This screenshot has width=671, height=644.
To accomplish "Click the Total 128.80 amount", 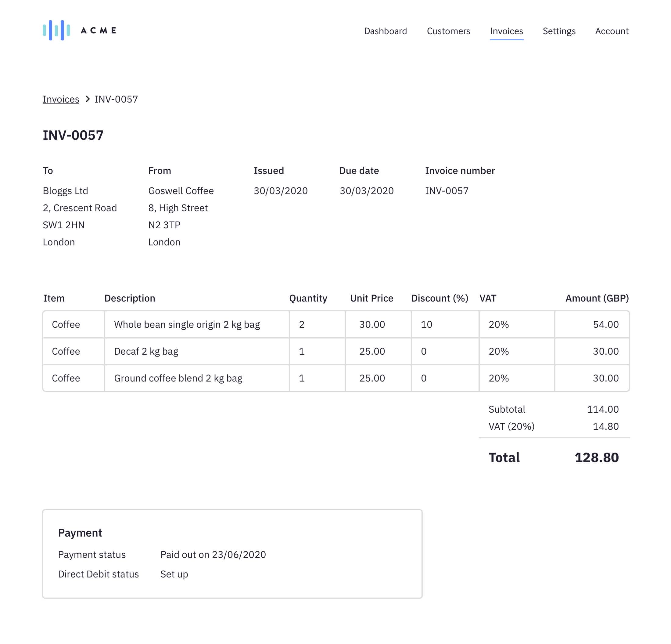I will tap(596, 458).
